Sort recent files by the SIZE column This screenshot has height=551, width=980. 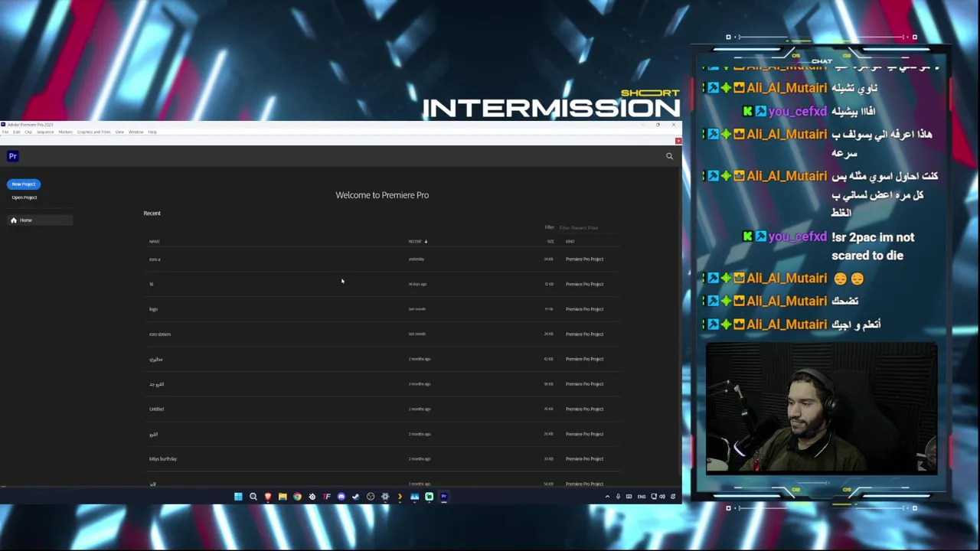tap(550, 242)
